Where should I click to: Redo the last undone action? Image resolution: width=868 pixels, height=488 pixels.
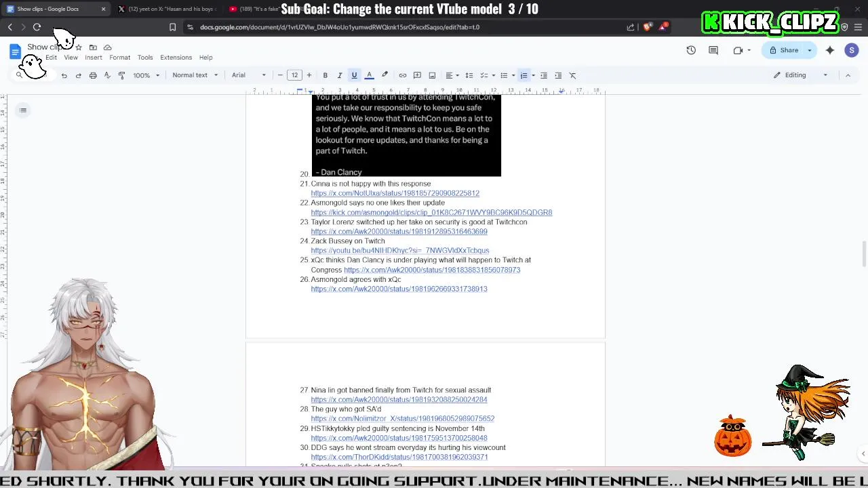78,75
